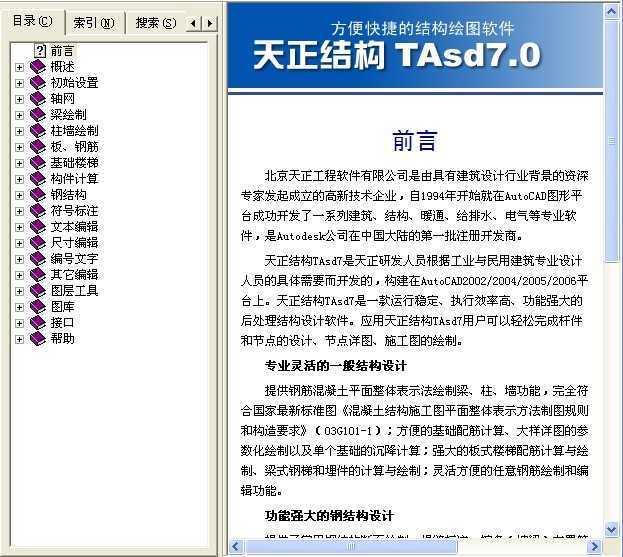Viewport: 623px width, 557px height.
Task: Expand the 梁绘制 tree node
Action: (19, 115)
